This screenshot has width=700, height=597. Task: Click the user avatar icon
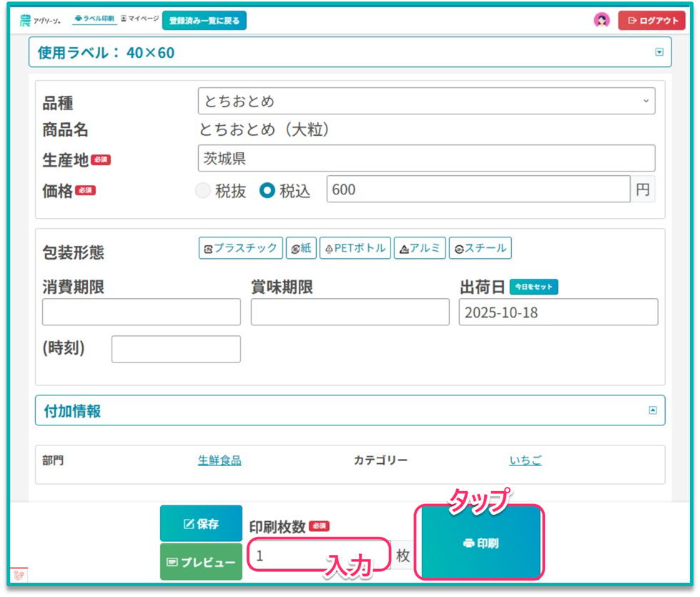coord(601,20)
